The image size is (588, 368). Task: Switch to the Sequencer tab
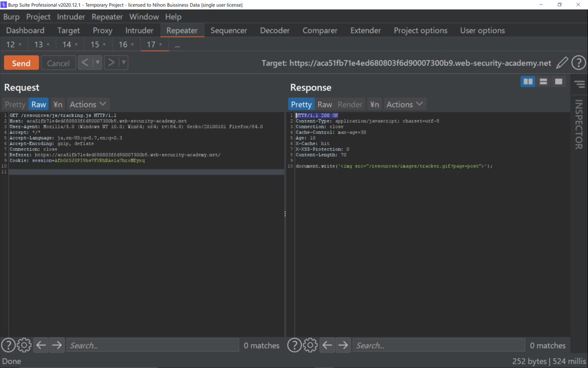click(229, 30)
